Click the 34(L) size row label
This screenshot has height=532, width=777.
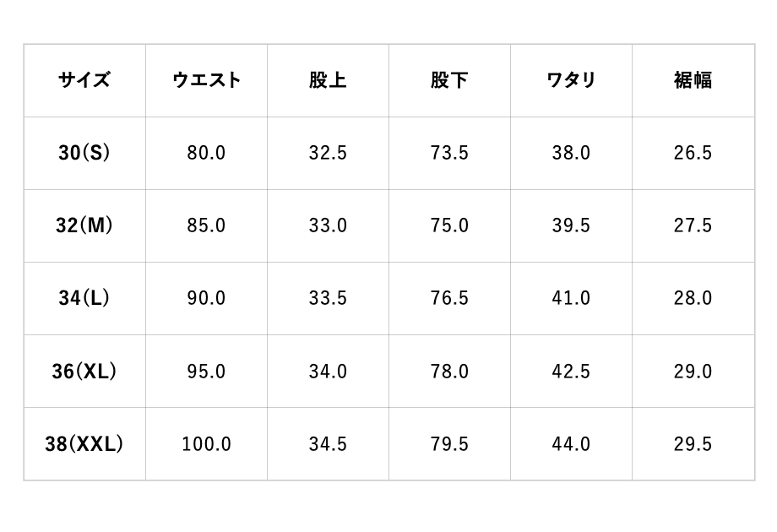click(84, 298)
